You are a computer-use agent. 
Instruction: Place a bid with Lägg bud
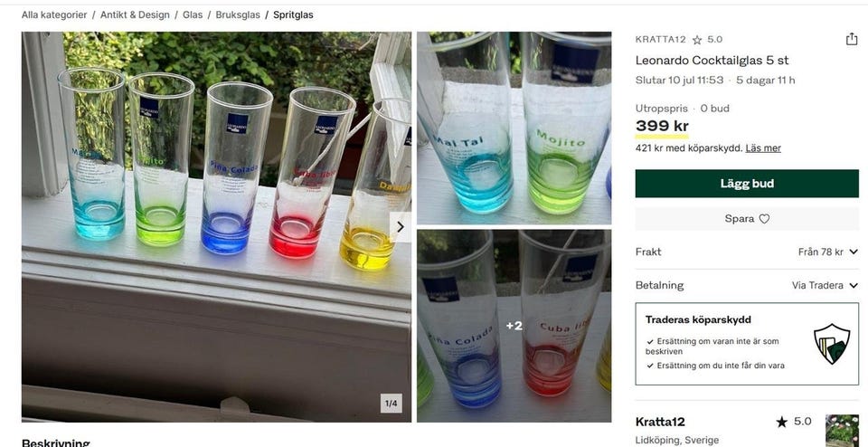(747, 184)
